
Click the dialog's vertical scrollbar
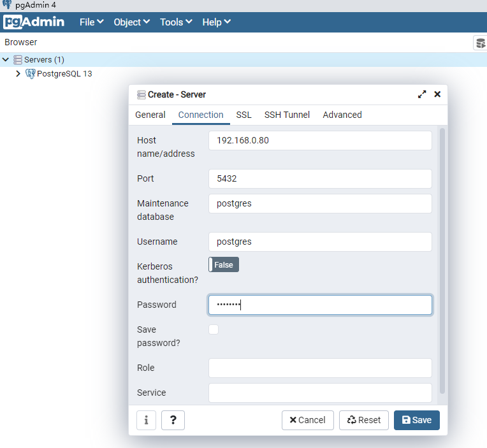pos(442,261)
